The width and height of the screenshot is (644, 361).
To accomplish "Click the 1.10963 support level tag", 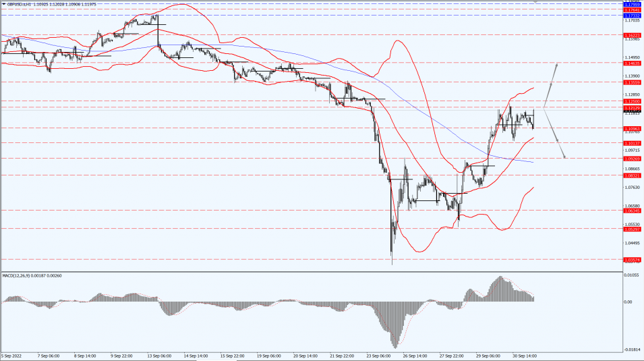I will click(632, 129).
